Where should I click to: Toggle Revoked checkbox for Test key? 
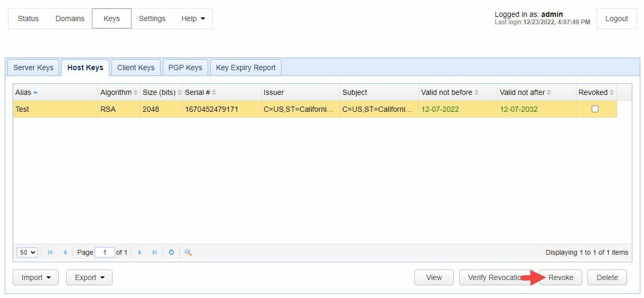click(595, 109)
